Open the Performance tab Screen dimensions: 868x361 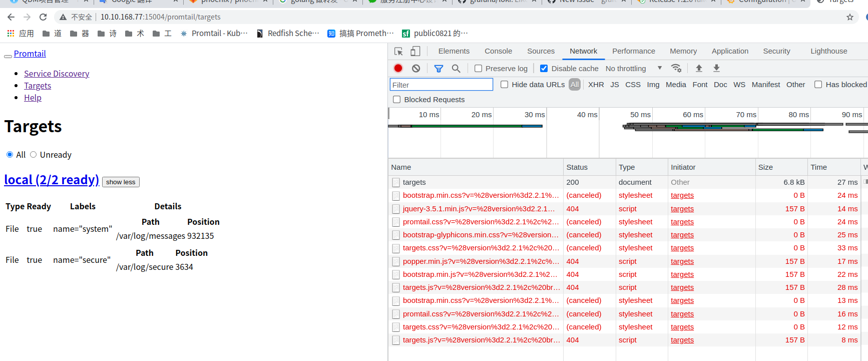633,51
